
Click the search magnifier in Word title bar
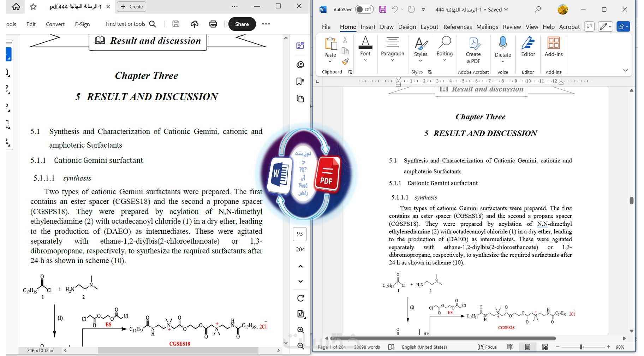tap(538, 10)
